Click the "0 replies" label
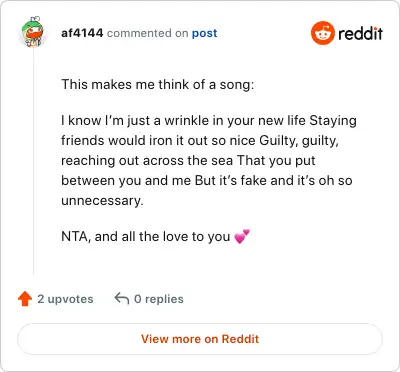This screenshot has height=372, width=400. 159,299
